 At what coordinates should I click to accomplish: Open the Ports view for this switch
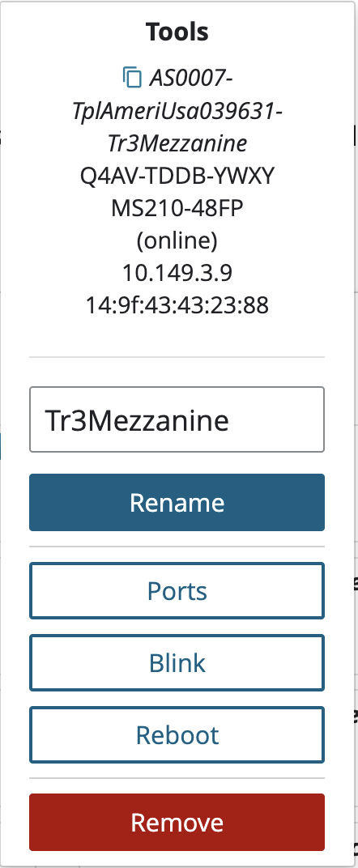[177, 590]
